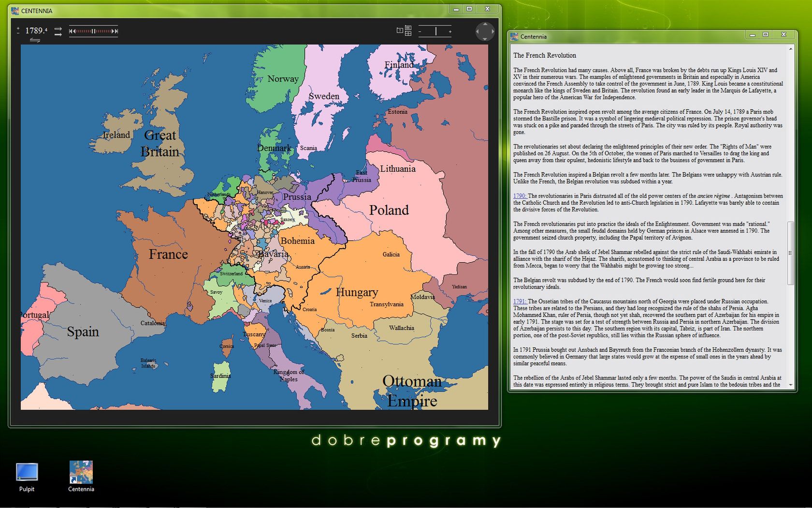Click the text window scrollbar thumb

(x=791, y=253)
